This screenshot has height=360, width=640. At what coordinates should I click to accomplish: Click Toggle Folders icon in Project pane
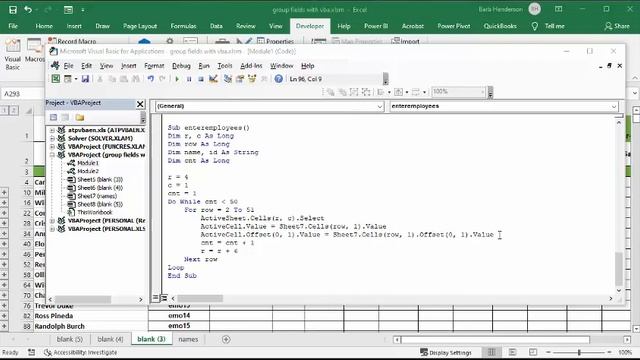click(x=80, y=118)
